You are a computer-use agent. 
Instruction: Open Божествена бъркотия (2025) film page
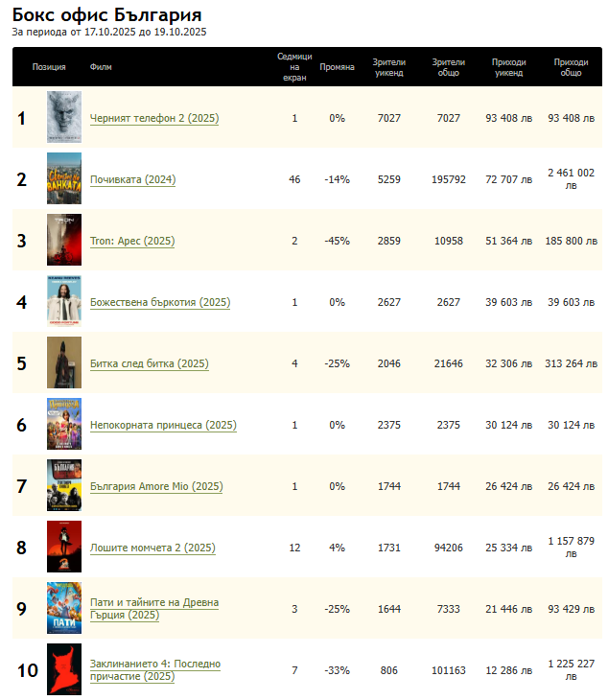160,303
